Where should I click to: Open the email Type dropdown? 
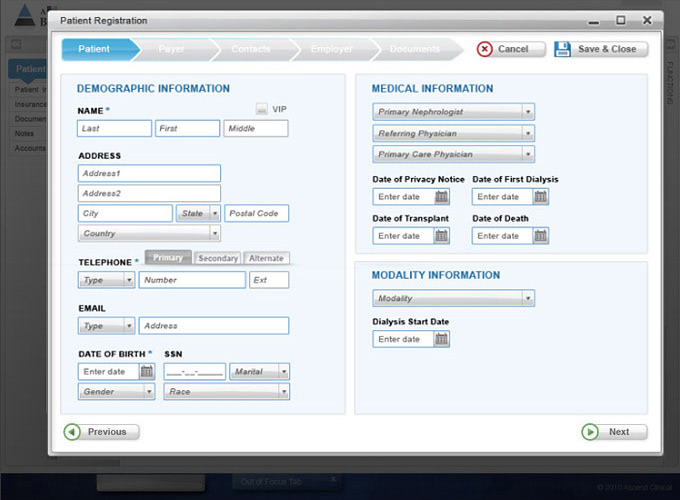(x=107, y=326)
